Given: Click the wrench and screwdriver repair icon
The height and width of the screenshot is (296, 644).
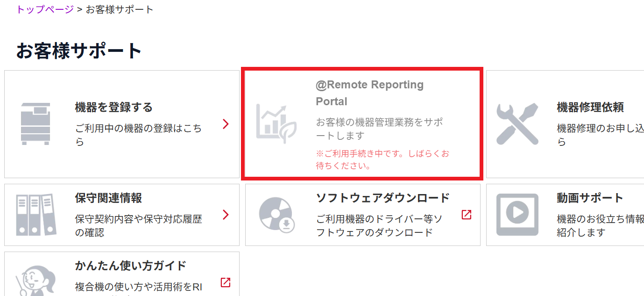Looking at the screenshot, I should click(x=517, y=124).
